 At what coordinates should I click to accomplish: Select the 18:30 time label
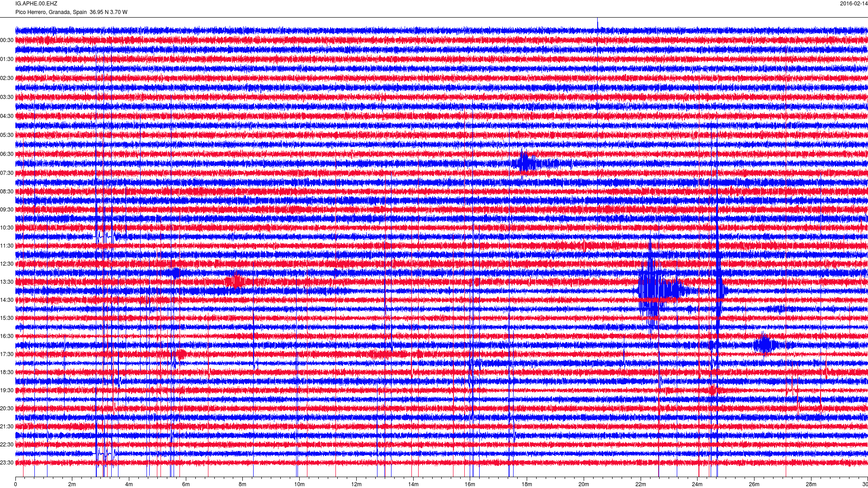pos(7,372)
